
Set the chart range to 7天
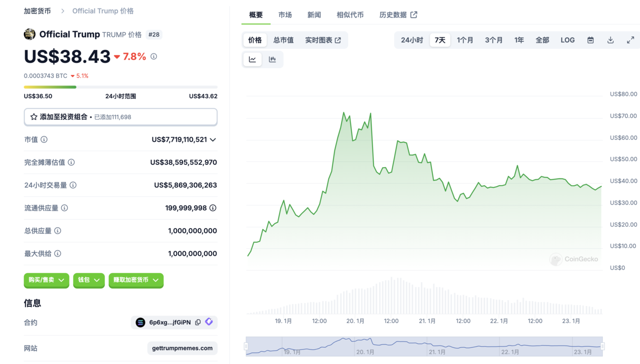click(440, 40)
